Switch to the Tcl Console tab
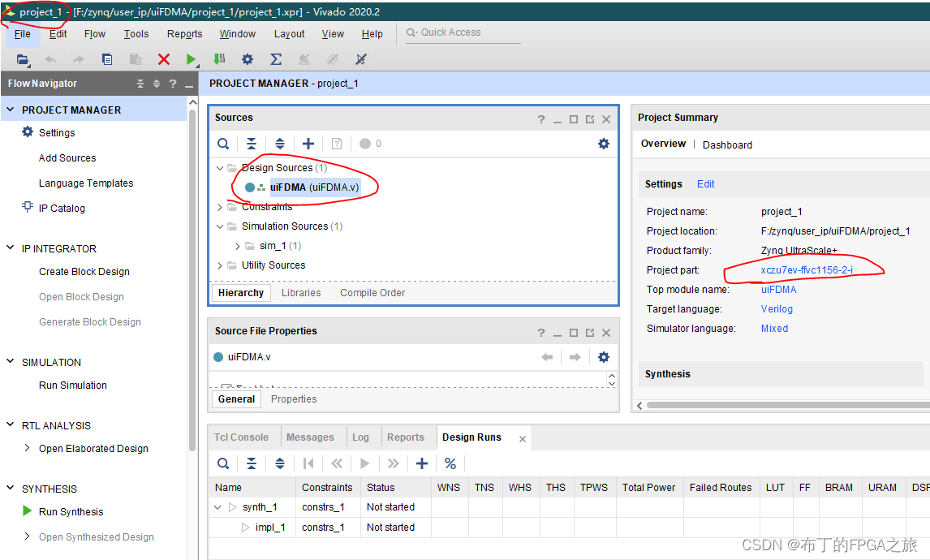 coord(241,437)
